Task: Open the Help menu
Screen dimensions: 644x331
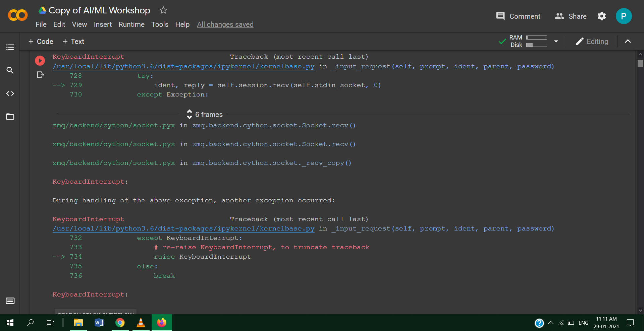Action: point(182,24)
